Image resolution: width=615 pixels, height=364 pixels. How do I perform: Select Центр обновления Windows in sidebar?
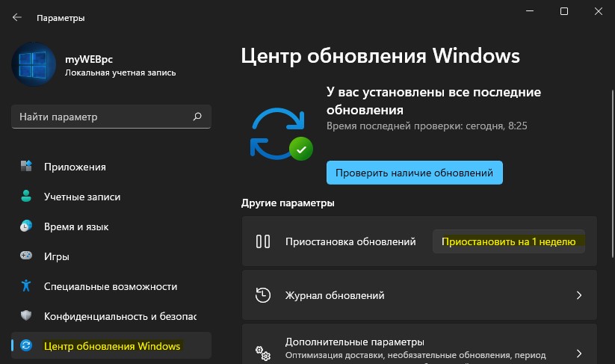click(x=111, y=345)
